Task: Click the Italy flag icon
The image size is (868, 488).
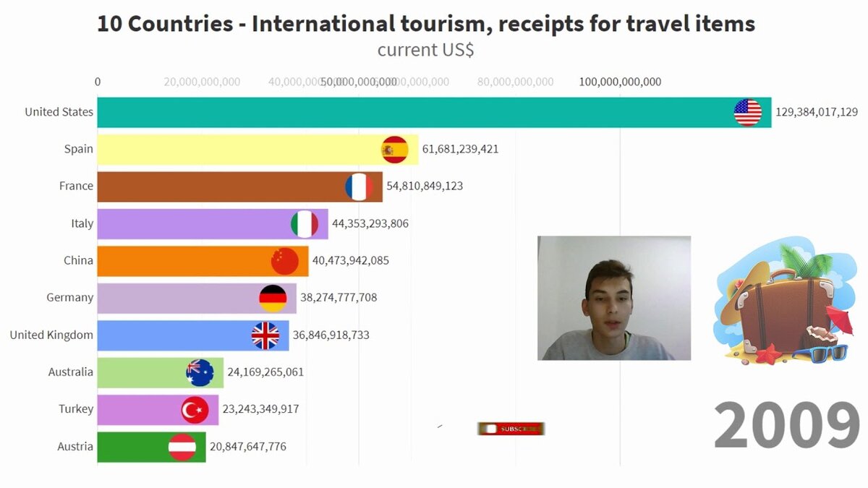Action: (305, 224)
